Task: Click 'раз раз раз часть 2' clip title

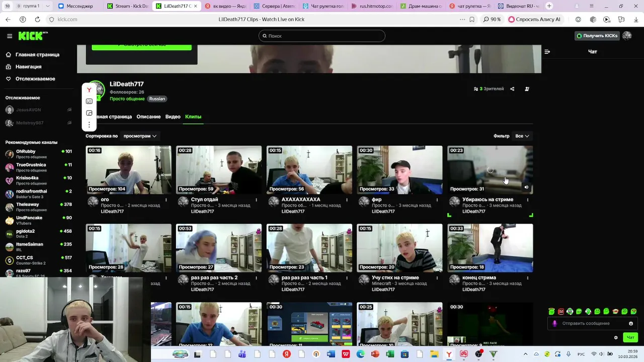Action: [x=214, y=278]
